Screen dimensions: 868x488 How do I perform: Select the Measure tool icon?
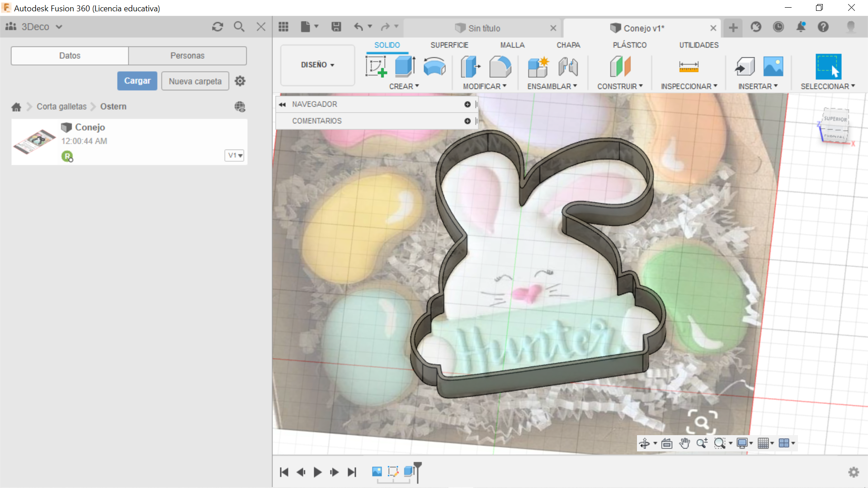click(x=689, y=67)
